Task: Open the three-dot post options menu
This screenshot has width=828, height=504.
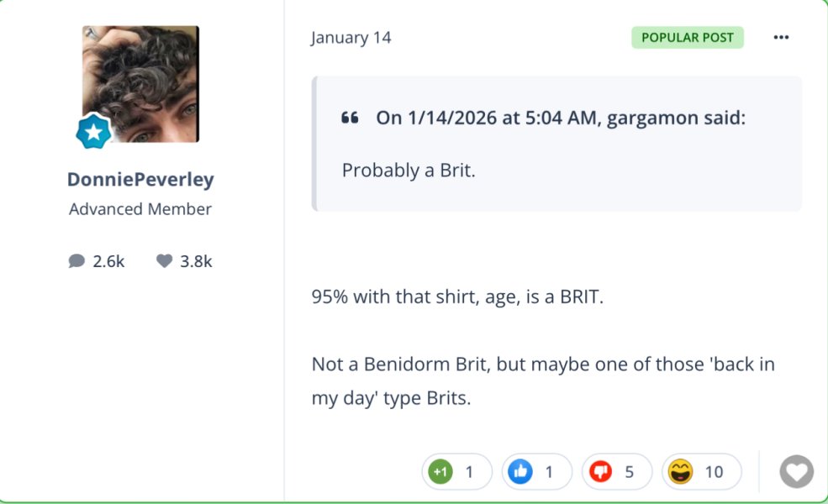Action: tap(781, 38)
